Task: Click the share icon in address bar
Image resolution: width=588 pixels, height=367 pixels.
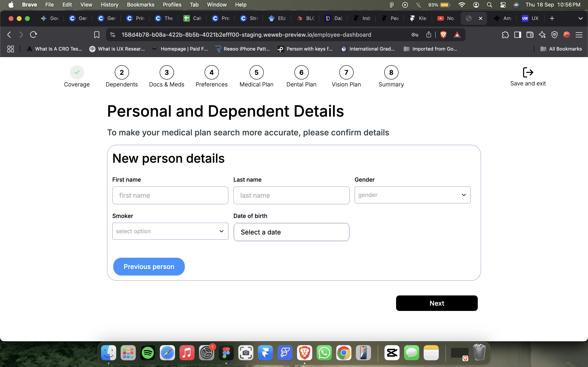Action: (429, 35)
